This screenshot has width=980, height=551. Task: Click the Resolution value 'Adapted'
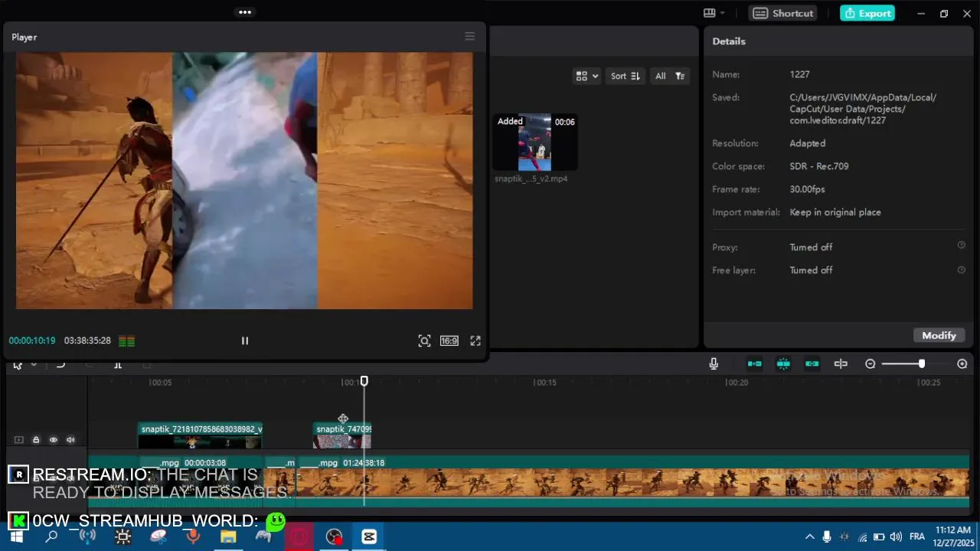[x=807, y=143]
